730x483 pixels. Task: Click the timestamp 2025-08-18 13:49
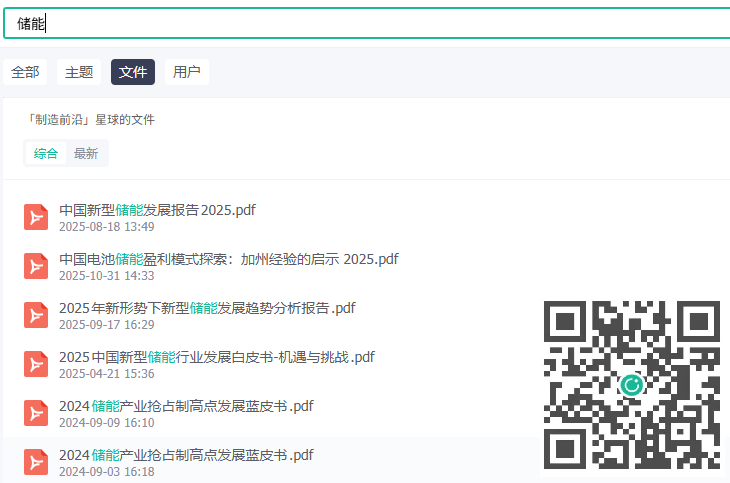click(x=107, y=227)
